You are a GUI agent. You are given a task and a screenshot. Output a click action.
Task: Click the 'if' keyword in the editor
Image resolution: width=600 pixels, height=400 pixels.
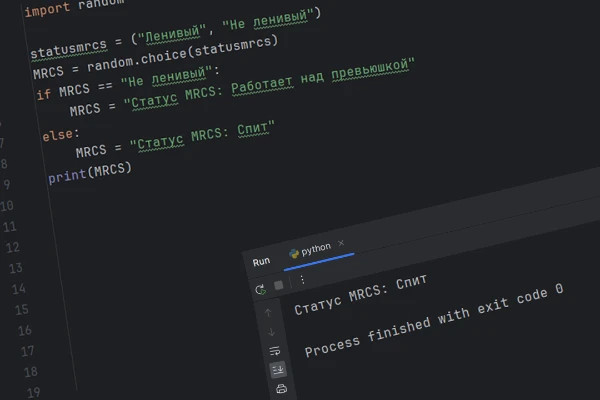(44, 94)
